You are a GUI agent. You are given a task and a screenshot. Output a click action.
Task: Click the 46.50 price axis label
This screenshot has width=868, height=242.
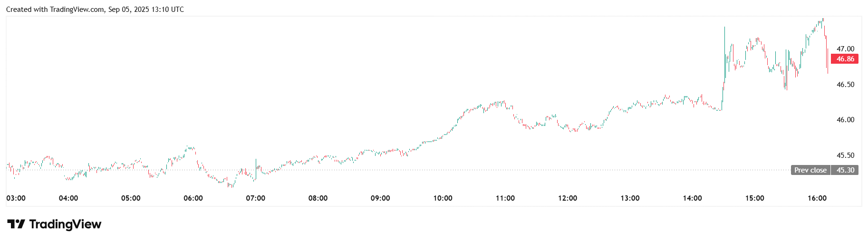pyautogui.click(x=845, y=85)
